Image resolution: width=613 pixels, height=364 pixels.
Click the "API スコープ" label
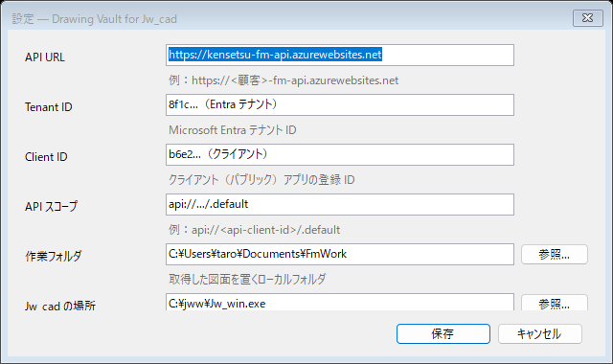coord(51,207)
